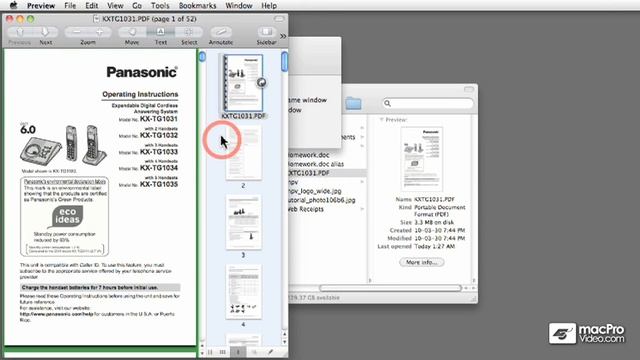The width and height of the screenshot is (640, 360).
Task: Click Finder horizontal scrollbar
Action: coord(391,288)
